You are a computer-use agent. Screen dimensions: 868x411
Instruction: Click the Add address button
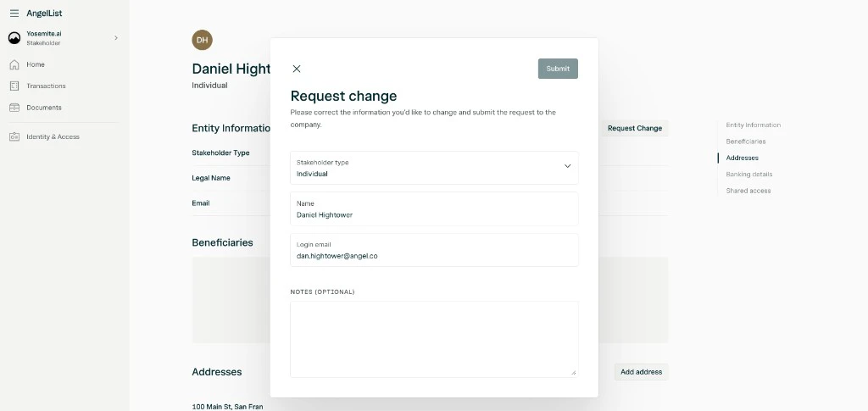(641, 372)
